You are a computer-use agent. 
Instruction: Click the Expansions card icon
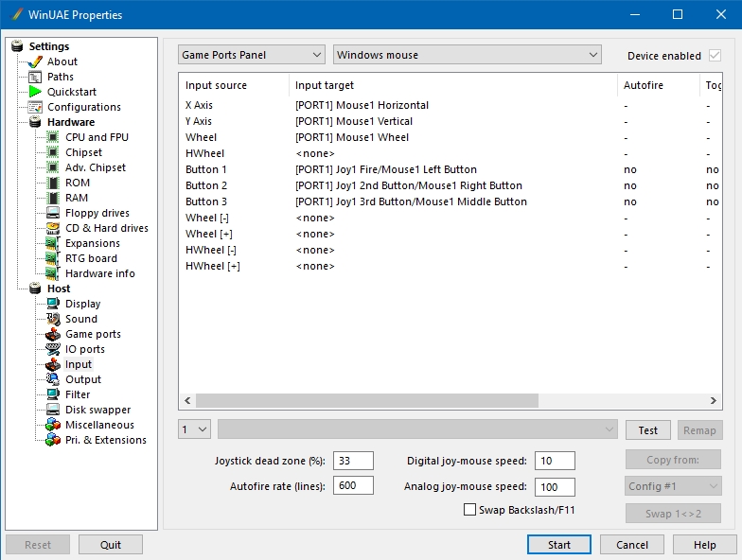click(52, 244)
